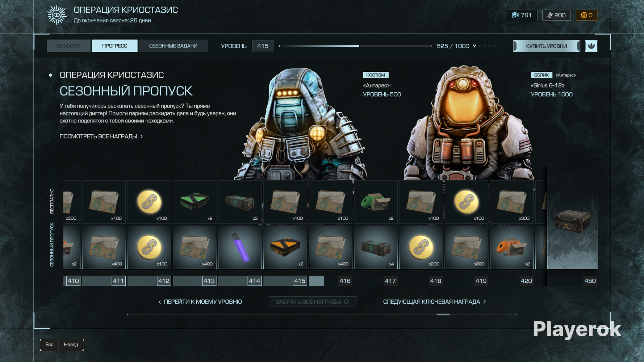644x362 pixels.
Task: Switch to the Прогресс tab
Action: point(114,46)
